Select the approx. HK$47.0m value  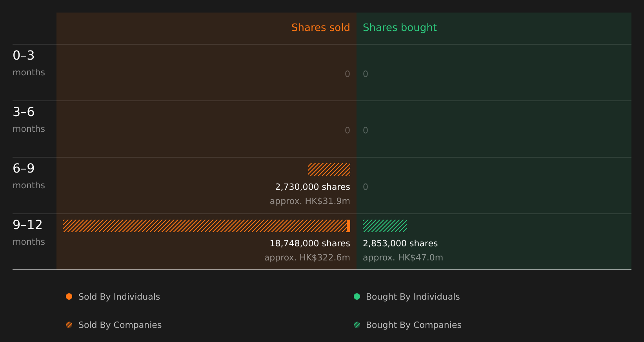point(403,258)
